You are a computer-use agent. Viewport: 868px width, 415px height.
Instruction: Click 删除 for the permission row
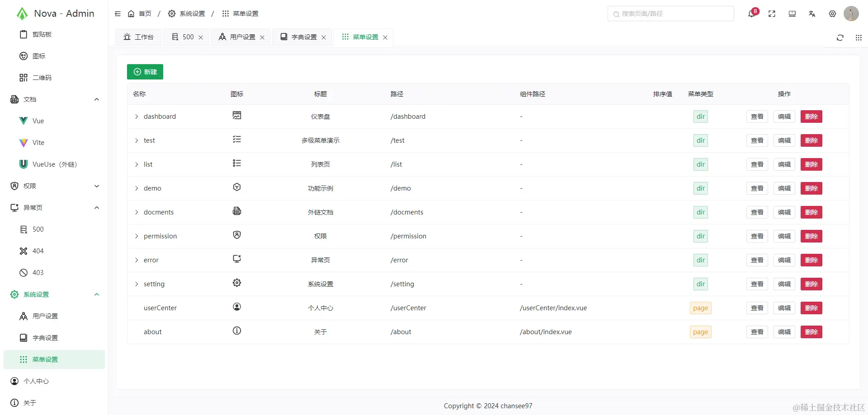point(811,236)
